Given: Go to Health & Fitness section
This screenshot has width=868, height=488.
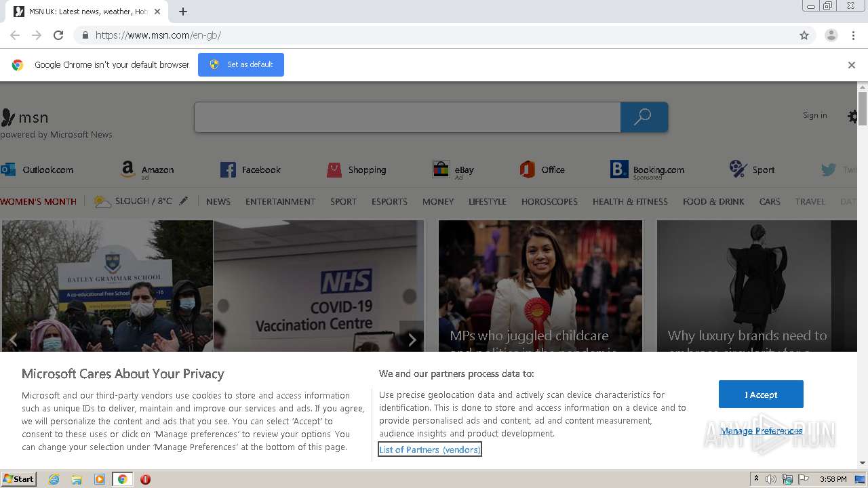Looking at the screenshot, I should 630,201.
